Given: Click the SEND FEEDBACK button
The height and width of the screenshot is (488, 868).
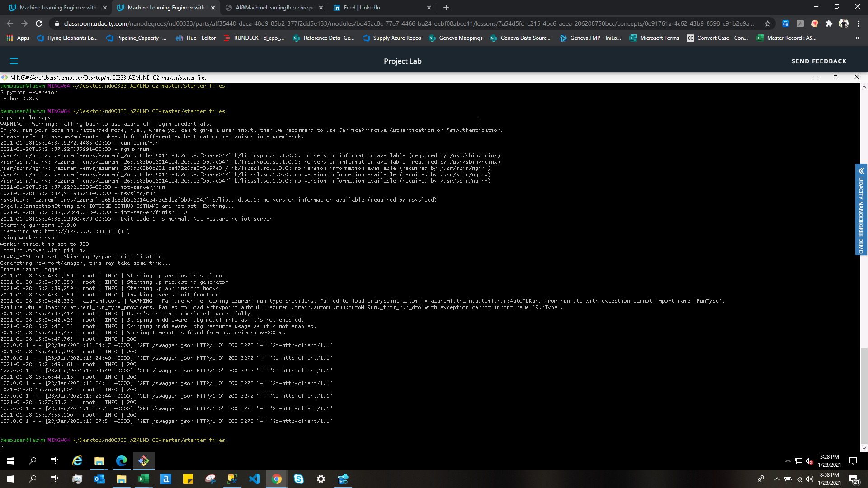Looking at the screenshot, I should [819, 61].
